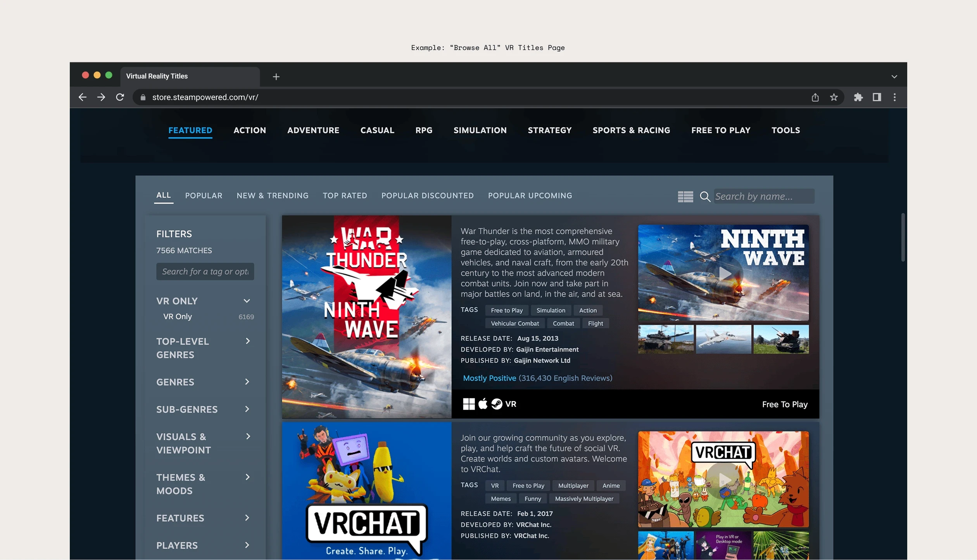Image resolution: width=977 pixels, height=560 pixels.
Task: Open Gaijin Entertainment developer link
Action: click(x=547, y=350)
